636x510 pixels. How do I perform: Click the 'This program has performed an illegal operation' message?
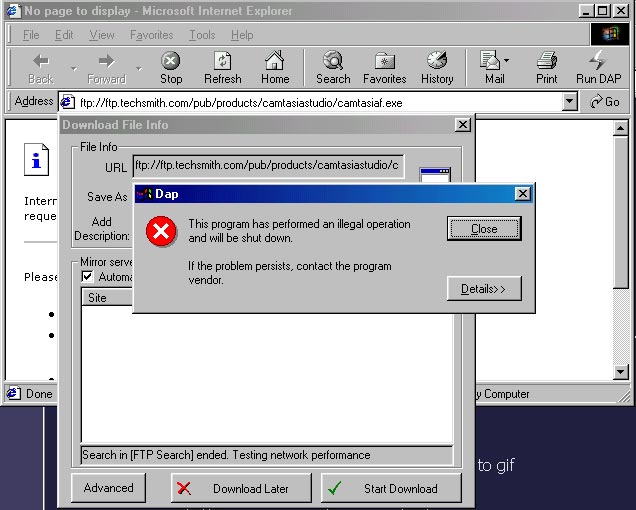[299, 231]
